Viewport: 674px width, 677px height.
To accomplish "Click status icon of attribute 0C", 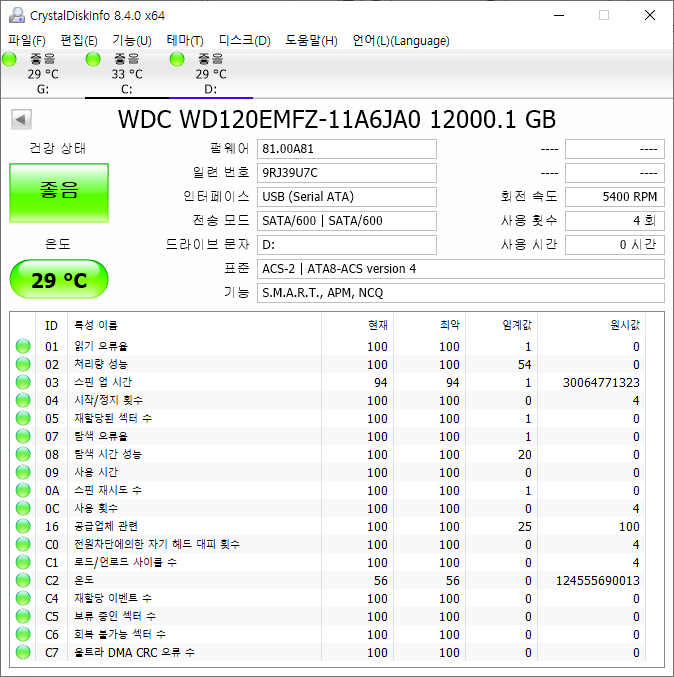I will tap(23, 508).
